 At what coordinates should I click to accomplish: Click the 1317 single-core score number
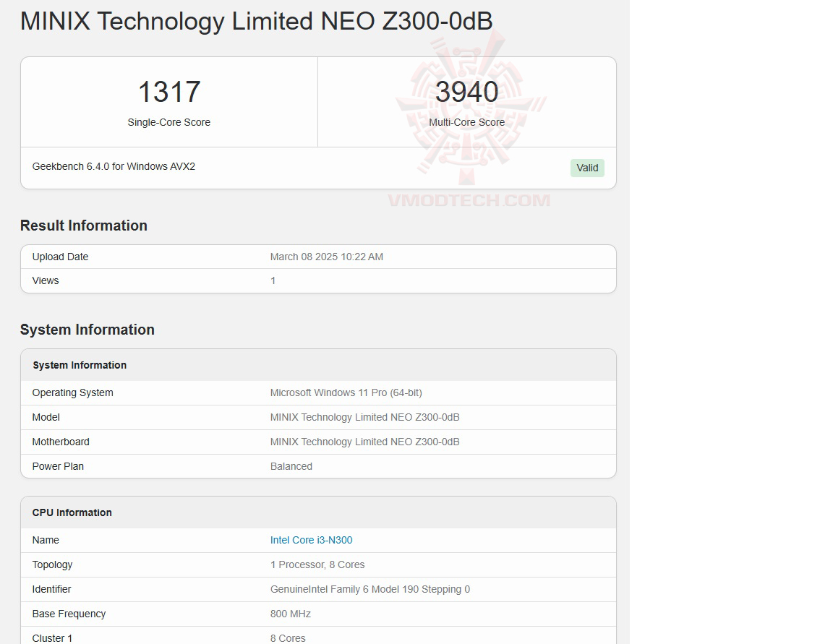168,92
